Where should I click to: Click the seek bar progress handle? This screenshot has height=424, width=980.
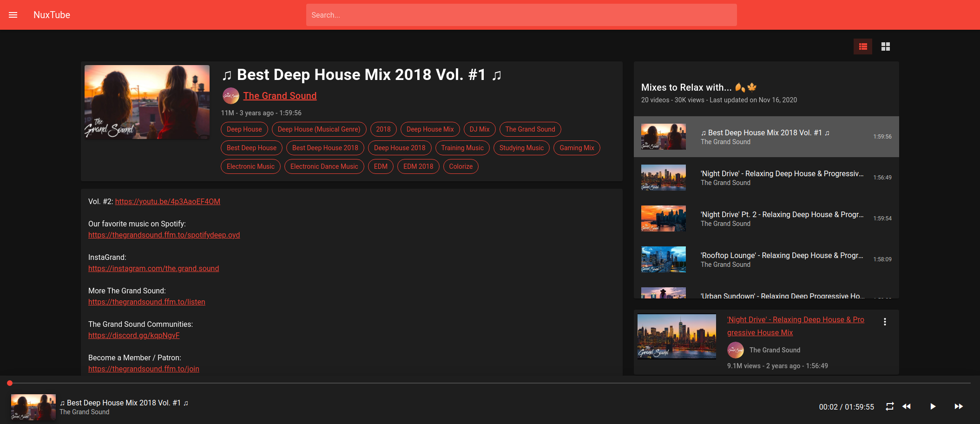pos(10,383)
